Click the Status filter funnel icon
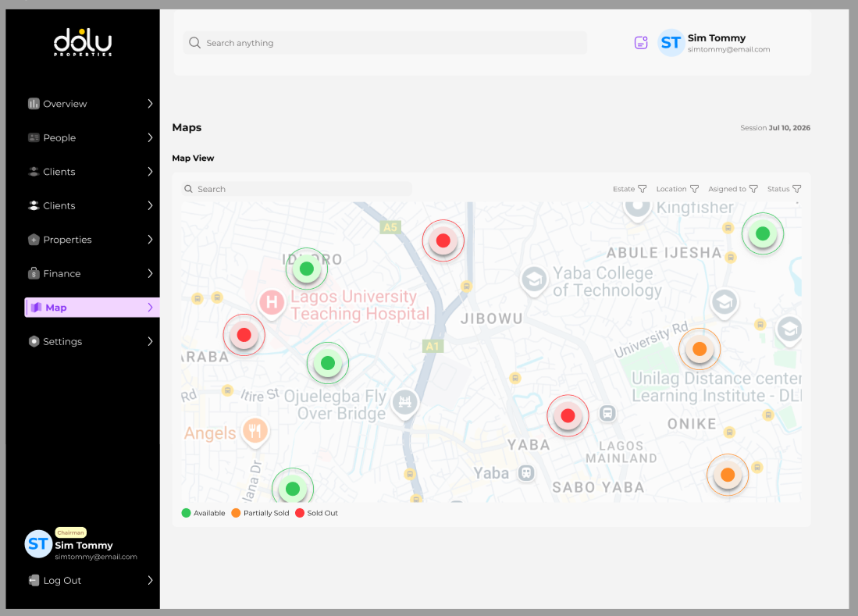The width and height of the screenshot is (858, 616). pos(796,189)
